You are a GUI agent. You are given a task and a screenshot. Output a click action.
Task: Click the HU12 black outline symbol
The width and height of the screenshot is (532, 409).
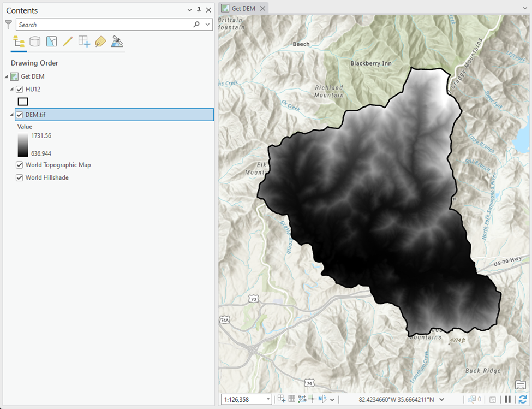pyautogui.click(x=23, y=102)
